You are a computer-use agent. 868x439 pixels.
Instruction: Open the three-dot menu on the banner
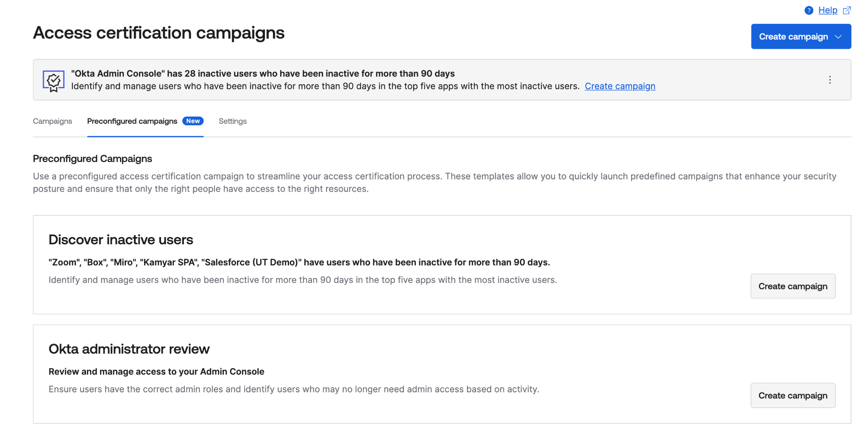[x=830, y=80]
